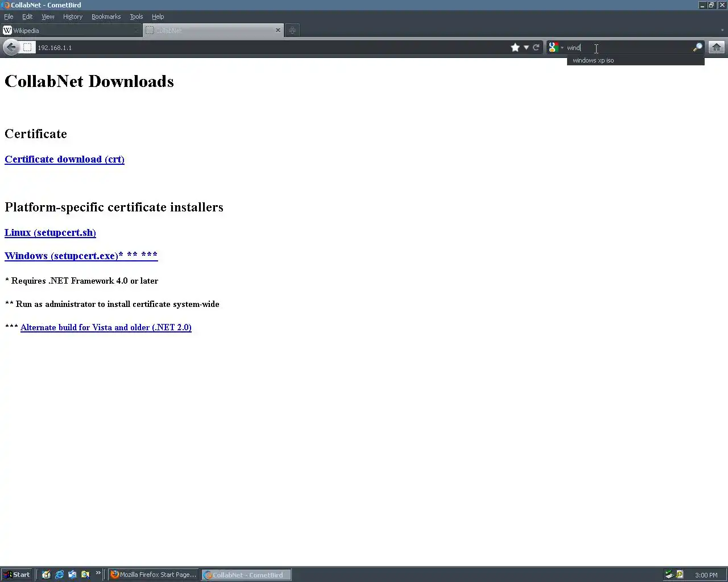This screenshot has height=582, width=728.
Task: Open the Windows (setupcert.exe) link
Action: pos(81,256)
